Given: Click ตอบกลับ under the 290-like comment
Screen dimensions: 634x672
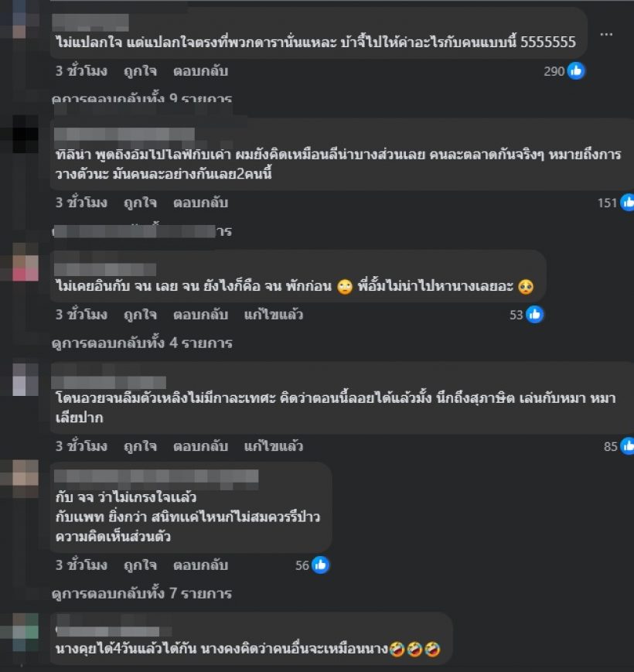Looking at the screenshot, I should [x=200, y=71].
